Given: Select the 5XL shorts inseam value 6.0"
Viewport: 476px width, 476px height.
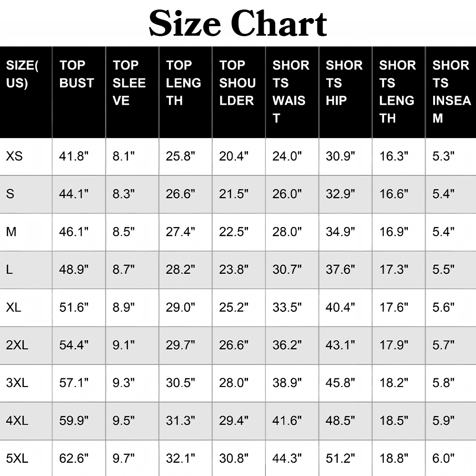Looking at the screenshot, I should [x=443, y=458].
